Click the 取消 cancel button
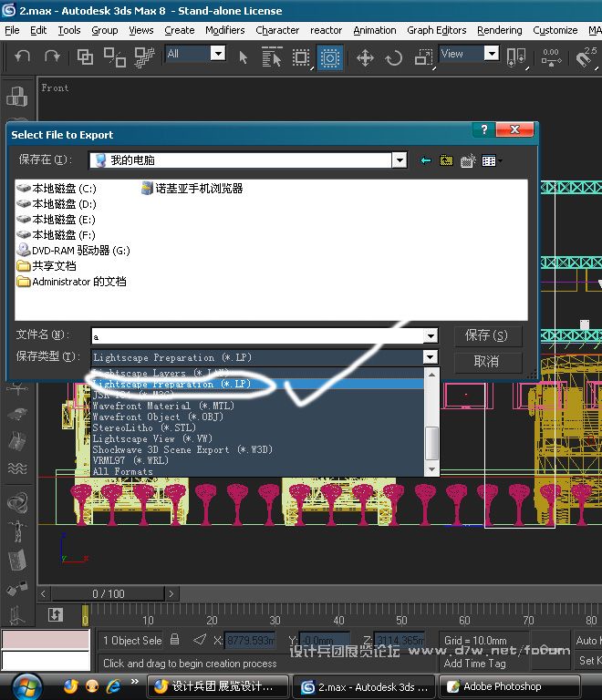Image resolution: width=602 pixels, height=700 pixels. click(x=487, y=361)
